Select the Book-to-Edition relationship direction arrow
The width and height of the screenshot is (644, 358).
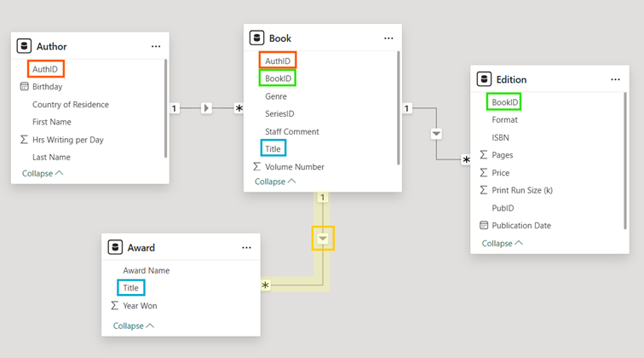point(436,134)
